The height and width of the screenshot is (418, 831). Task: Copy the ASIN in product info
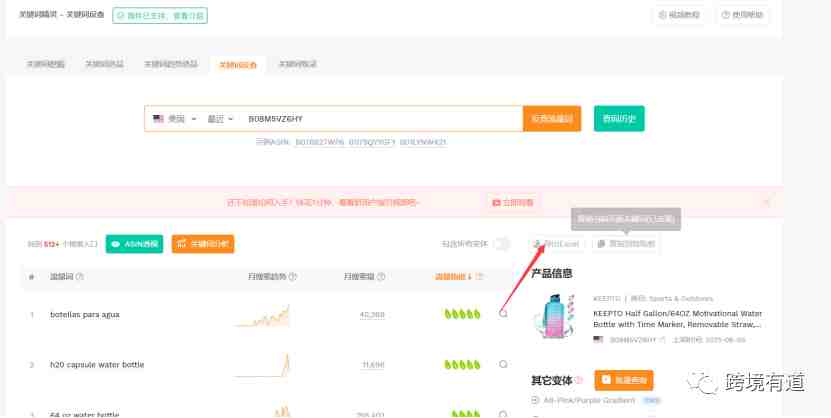pos(663,340)
